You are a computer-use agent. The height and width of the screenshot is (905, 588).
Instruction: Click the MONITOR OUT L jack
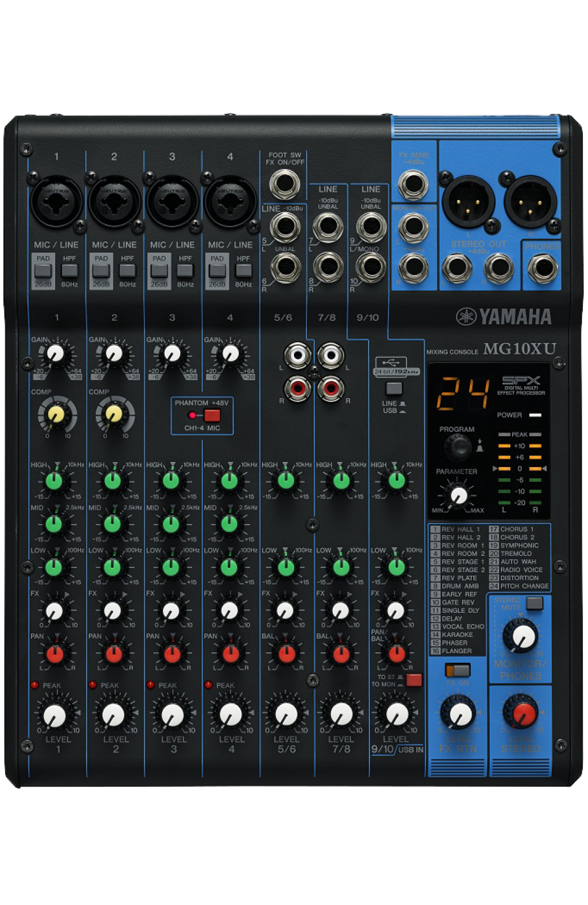[413, 227]
